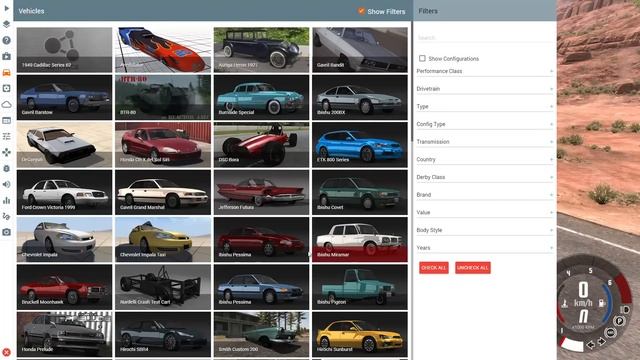Select the Ibishu Miramar vehicle
640x360 pixels.
[360, 240]
